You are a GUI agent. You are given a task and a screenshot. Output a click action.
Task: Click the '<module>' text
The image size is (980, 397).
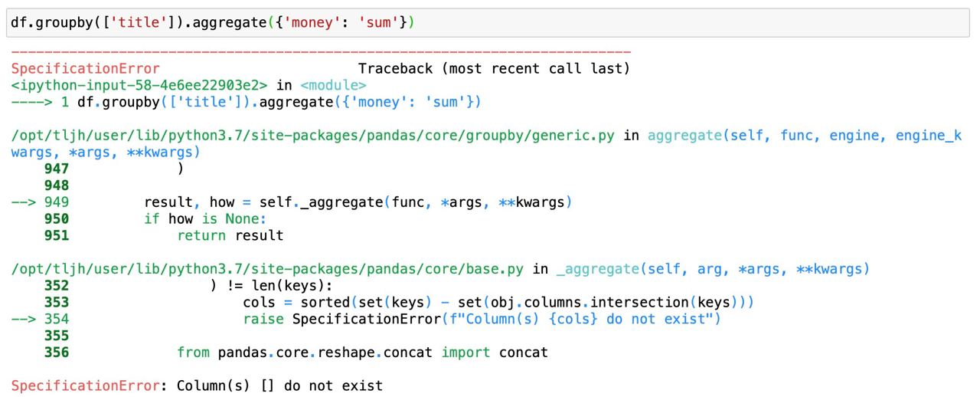coord(333,85)
